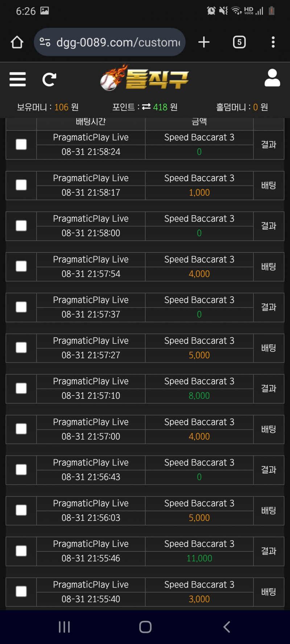The image size is (290, 644).
Task: Tap 배팅 for the 21:56:03 row
Action: coord(269,511)
